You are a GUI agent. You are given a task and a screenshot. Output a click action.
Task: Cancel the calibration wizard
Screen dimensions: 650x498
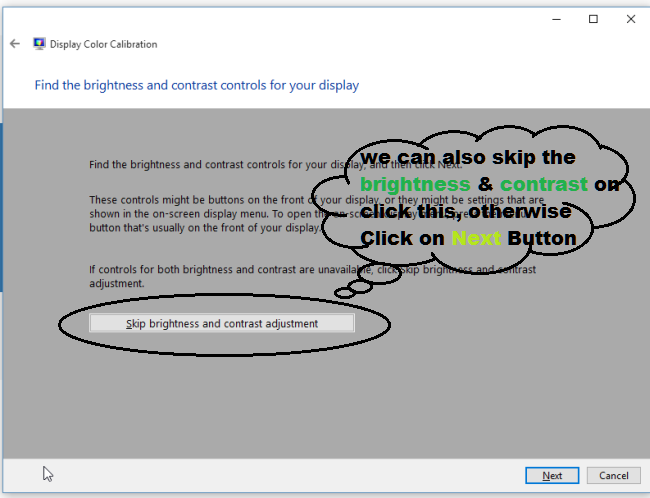coord(614,475)
